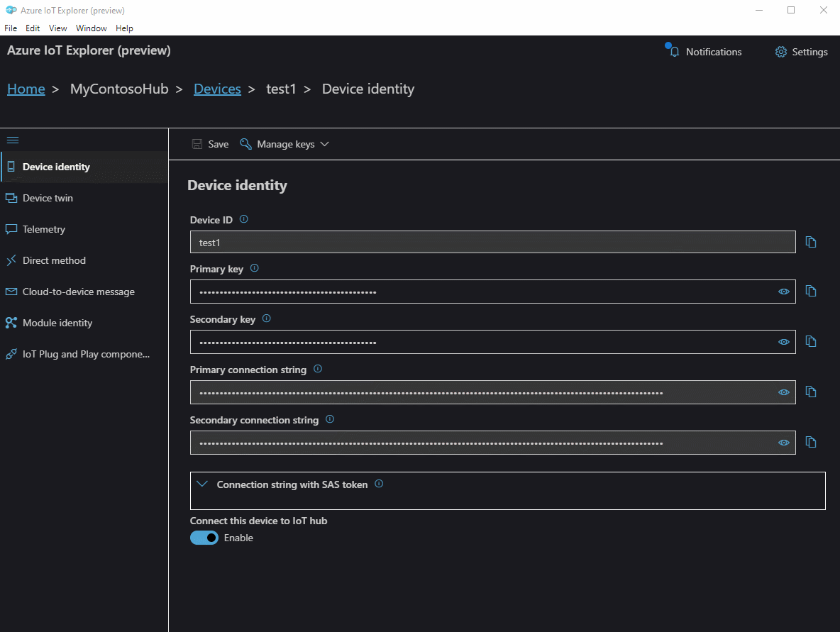Click into Primary connection string field

493,392
